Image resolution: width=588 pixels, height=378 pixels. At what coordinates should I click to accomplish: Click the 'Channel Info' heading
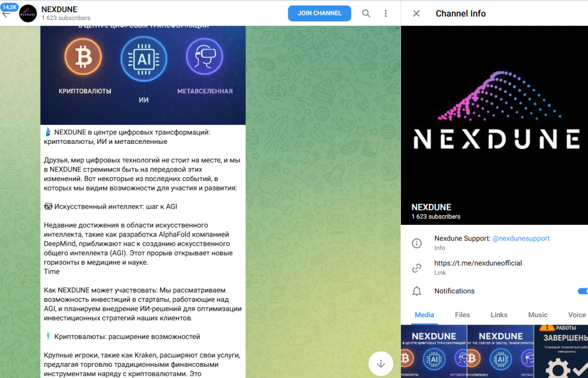point(461,14)
